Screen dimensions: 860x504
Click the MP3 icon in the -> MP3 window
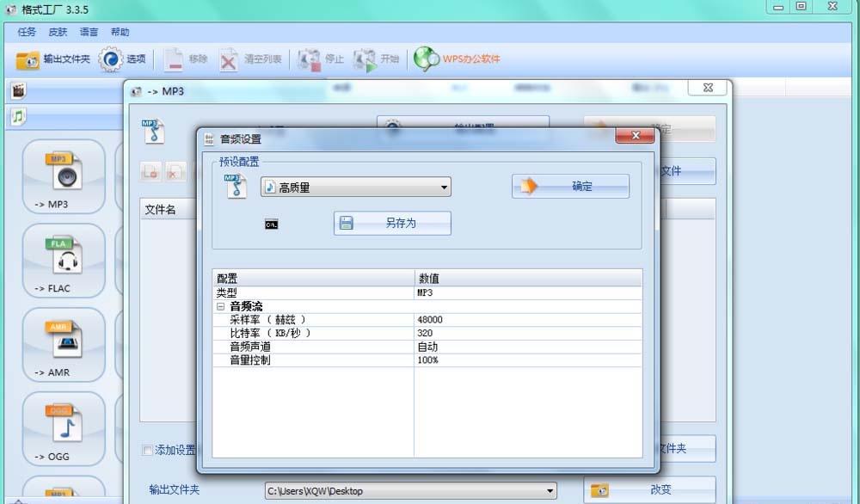(x=153, y=131)
